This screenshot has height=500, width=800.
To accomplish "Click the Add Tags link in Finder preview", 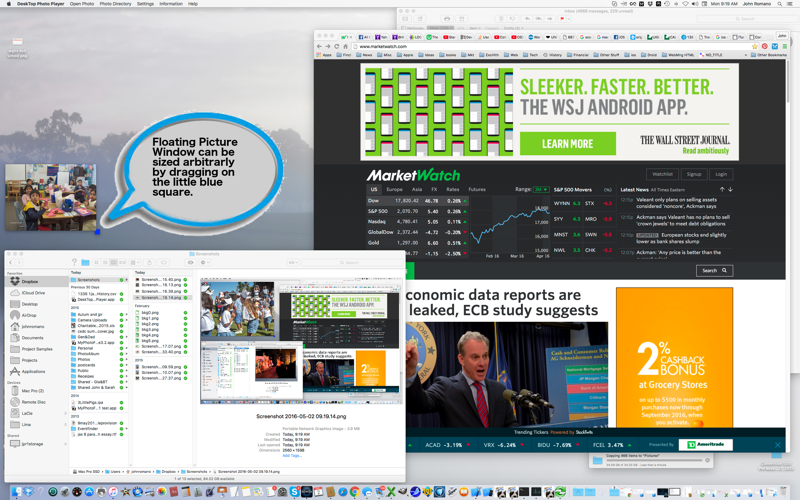I will 292,456.
